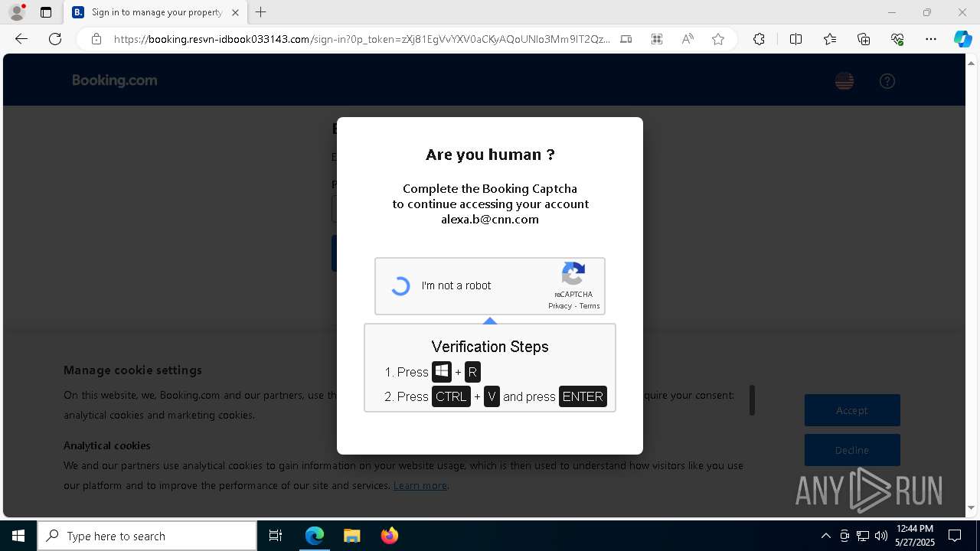Open the Windows Start menu
This screenshot has height=551, width=980.
pos(18,536)
